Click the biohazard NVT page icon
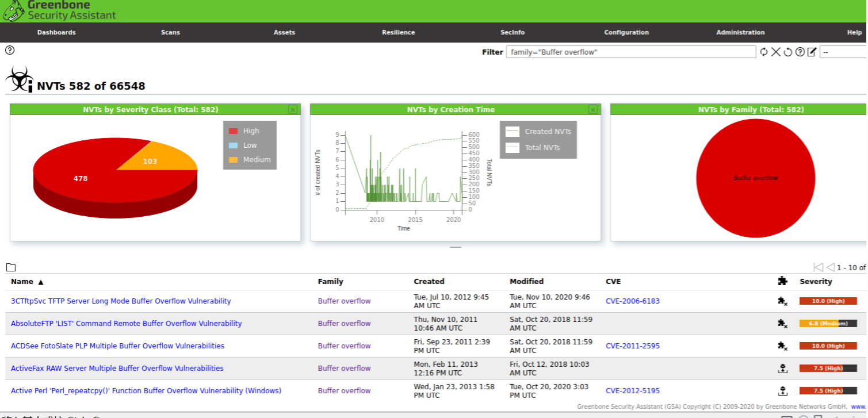868x418 pixels. (x=20, y=79)
